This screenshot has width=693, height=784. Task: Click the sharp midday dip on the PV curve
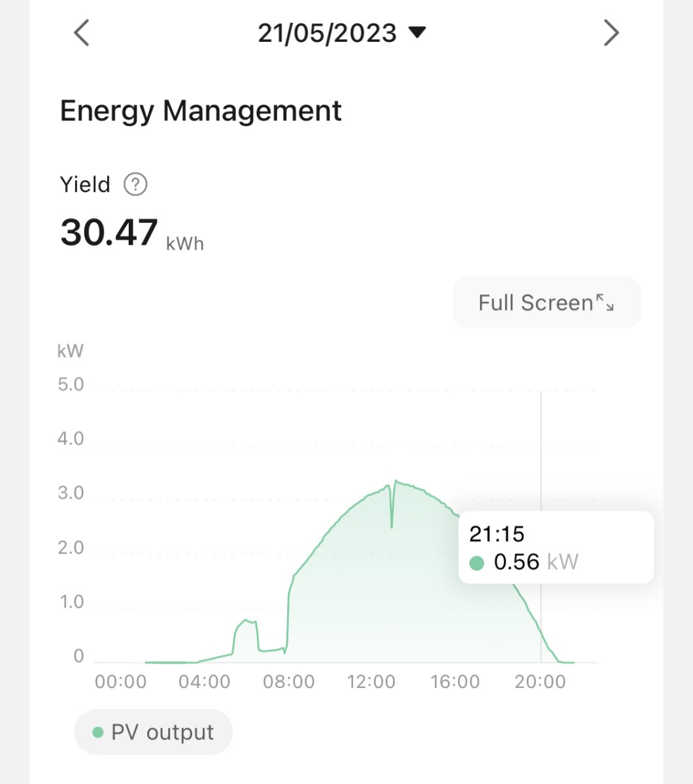[392, 523]
